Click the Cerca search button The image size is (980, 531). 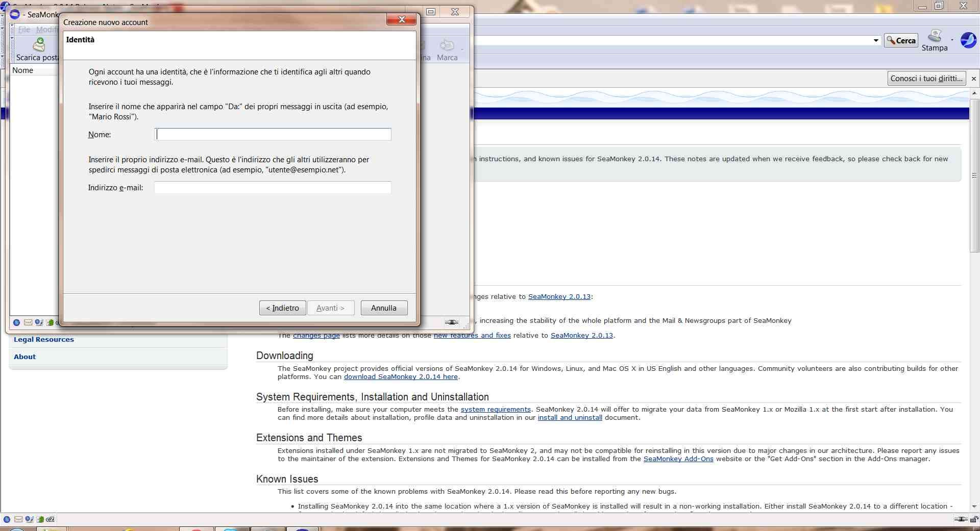tap(901, 40)
